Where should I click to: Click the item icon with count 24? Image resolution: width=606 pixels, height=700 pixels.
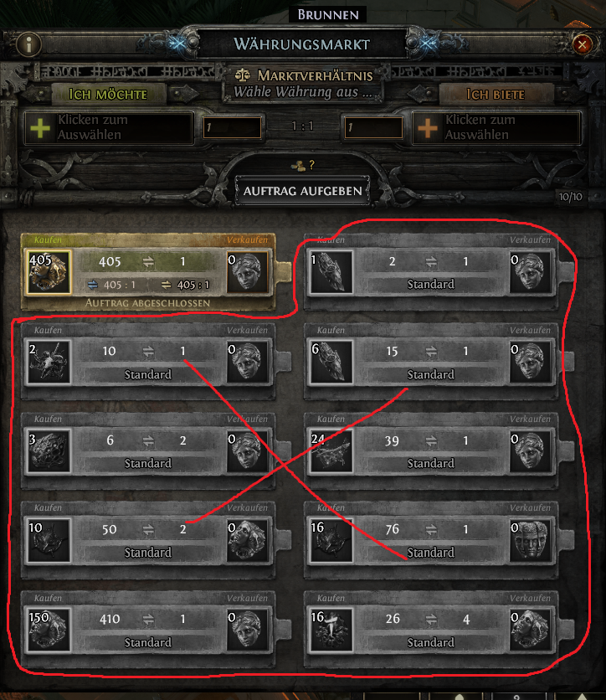(x=331, y=451)
